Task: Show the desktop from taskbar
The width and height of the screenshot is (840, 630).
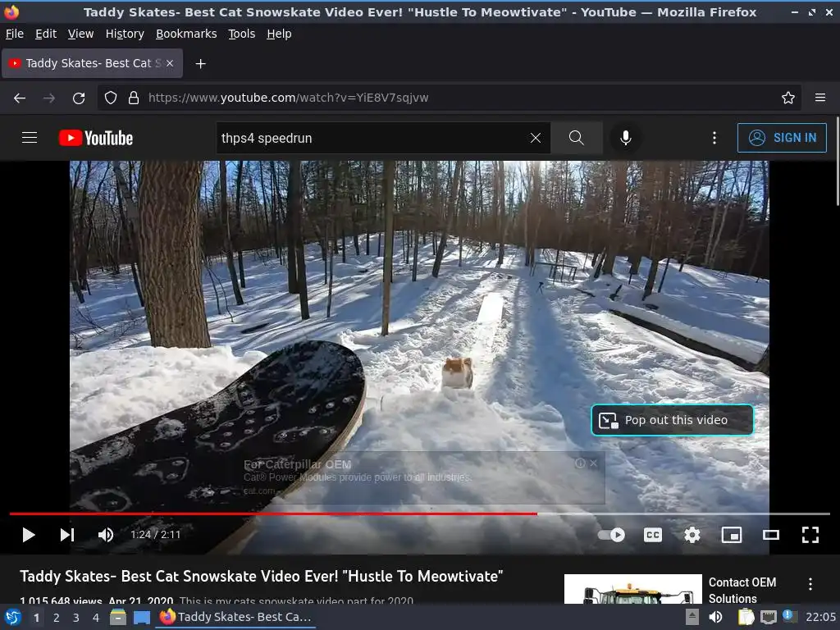Action: (142, 617)
